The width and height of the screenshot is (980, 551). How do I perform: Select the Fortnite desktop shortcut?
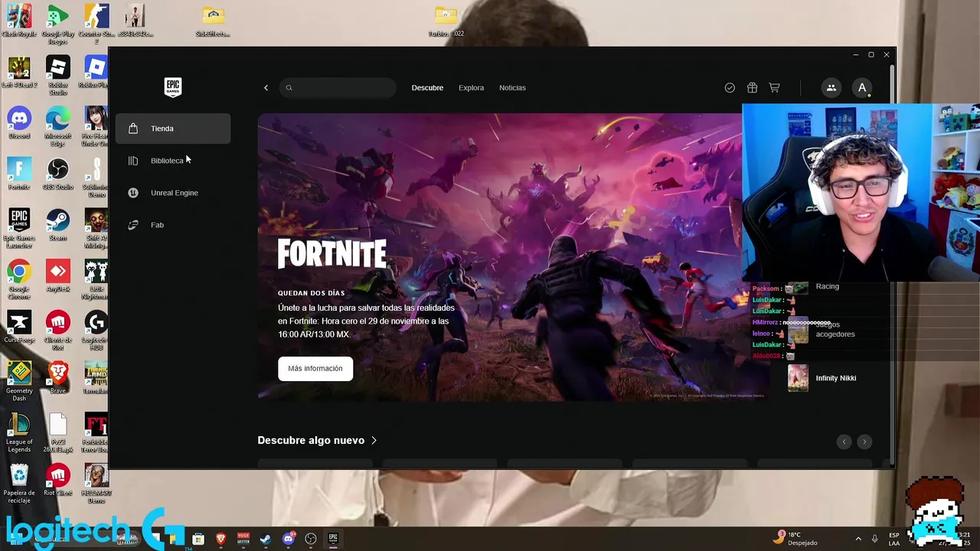coord(19,174)
